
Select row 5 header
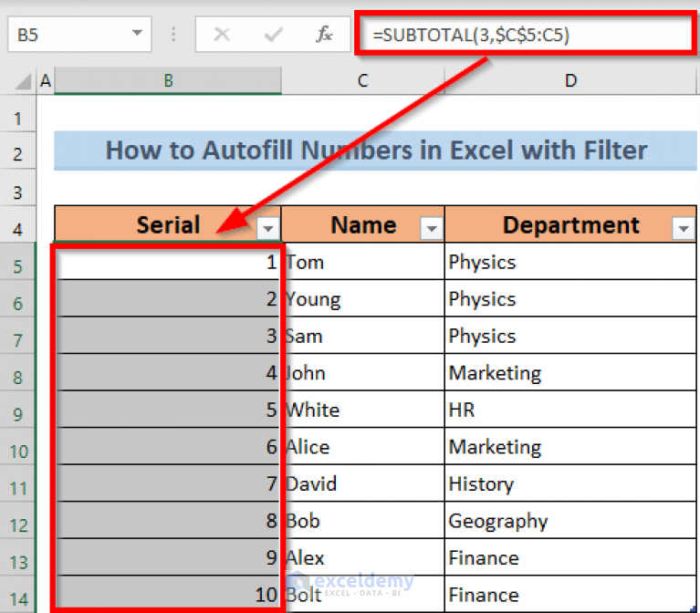pyautogui.click(x=18, y=262)
